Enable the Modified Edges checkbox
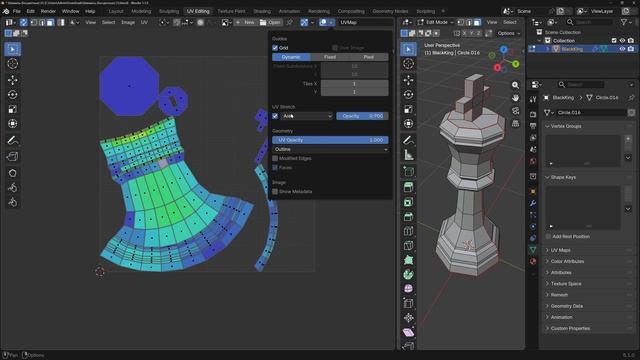The height and width of the screenshot is (360, 640). [275, 158]
